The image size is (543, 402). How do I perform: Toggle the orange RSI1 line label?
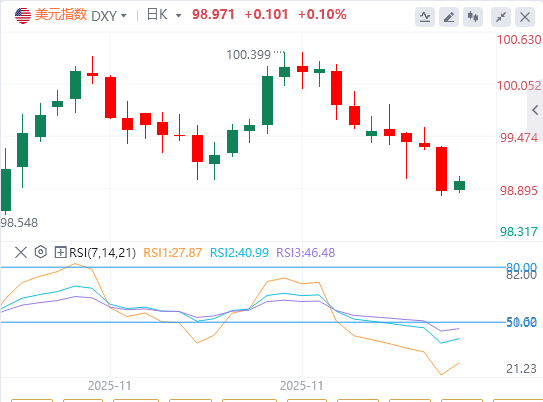(172, 253)
